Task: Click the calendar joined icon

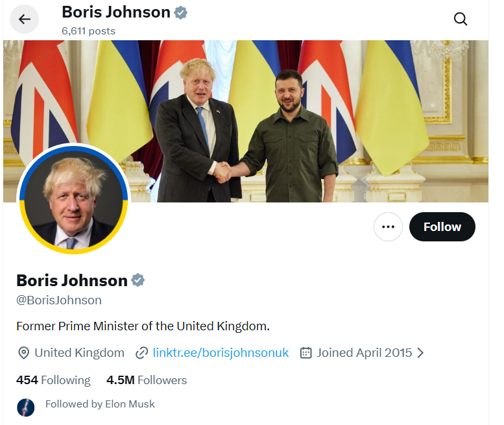Action: 306,353
